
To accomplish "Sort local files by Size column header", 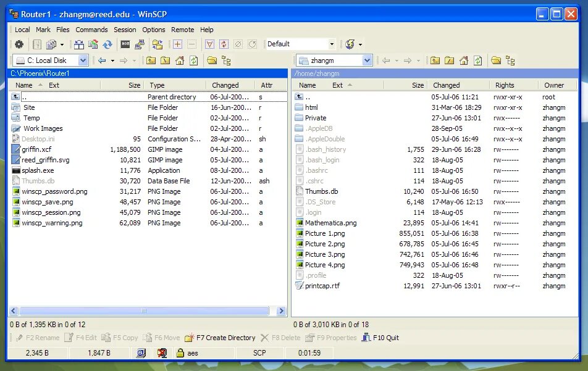I will tap(122, 85).
